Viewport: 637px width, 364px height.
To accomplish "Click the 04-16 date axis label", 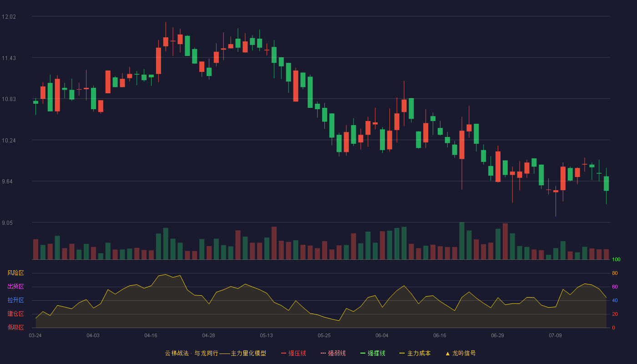I will [151, 335].
